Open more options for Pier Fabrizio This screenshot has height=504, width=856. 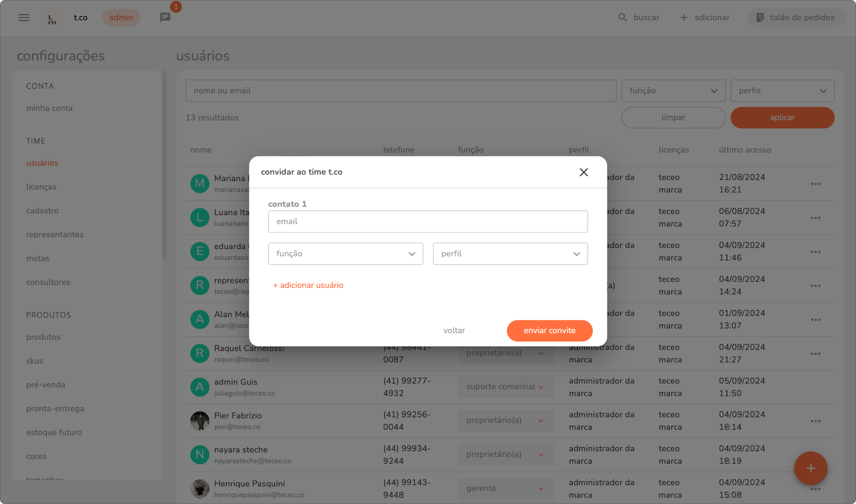click(815, 421)
